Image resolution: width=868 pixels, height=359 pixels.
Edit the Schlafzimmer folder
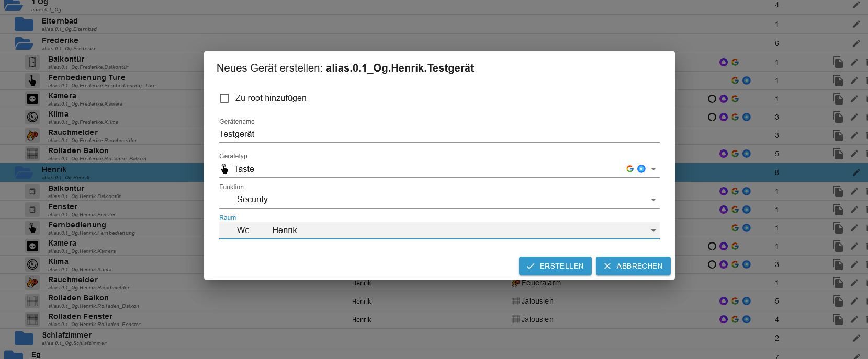(x=856, y=338)
